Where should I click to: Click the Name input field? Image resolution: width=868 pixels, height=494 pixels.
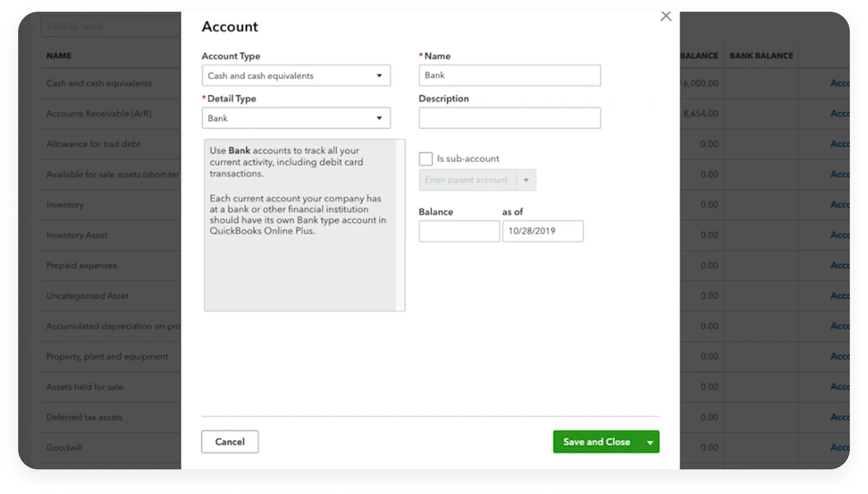click(x=509, y=75)
